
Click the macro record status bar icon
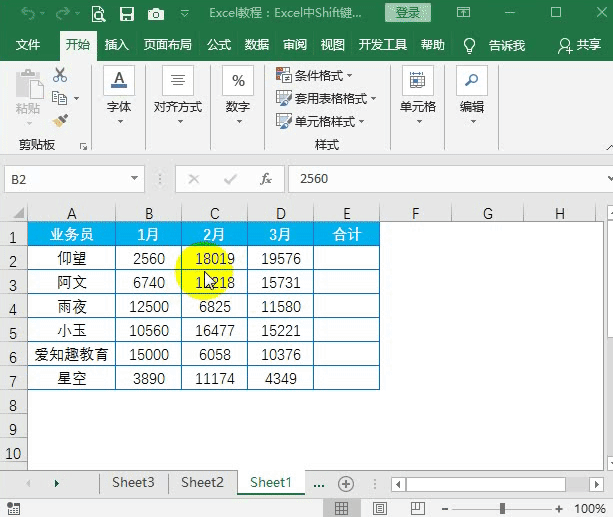[13, 509]
